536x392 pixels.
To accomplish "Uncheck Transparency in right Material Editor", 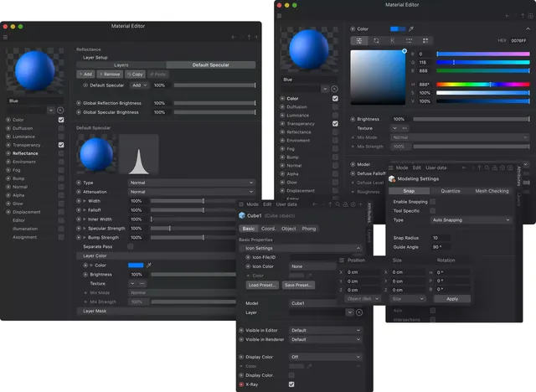I will tap(335, 124).
